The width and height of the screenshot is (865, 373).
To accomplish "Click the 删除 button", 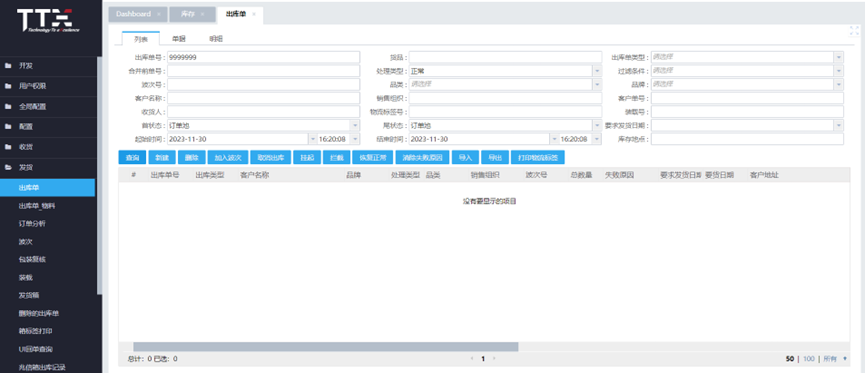I will click(x=191, y=157).
